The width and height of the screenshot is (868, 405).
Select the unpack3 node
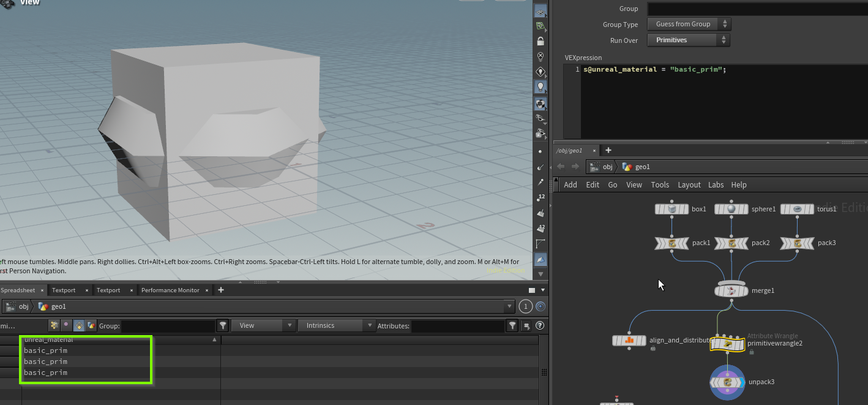[x=727, y=382]
